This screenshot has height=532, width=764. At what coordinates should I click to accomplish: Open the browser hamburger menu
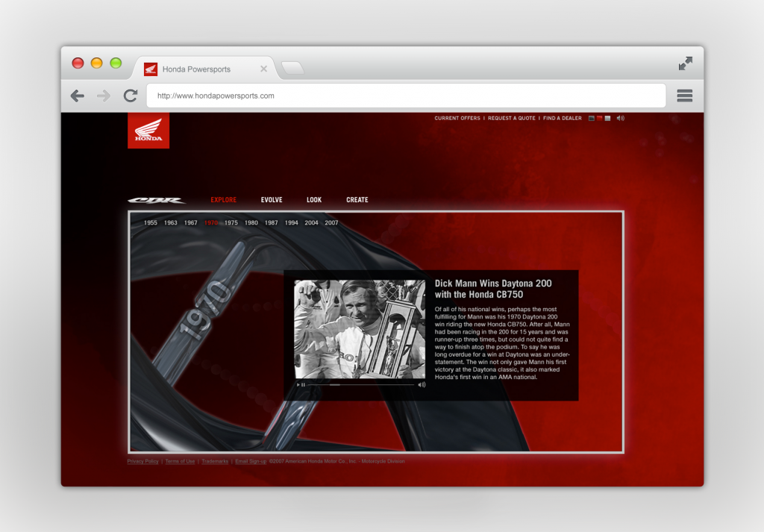pyautogui.click(x=684, y=96)
